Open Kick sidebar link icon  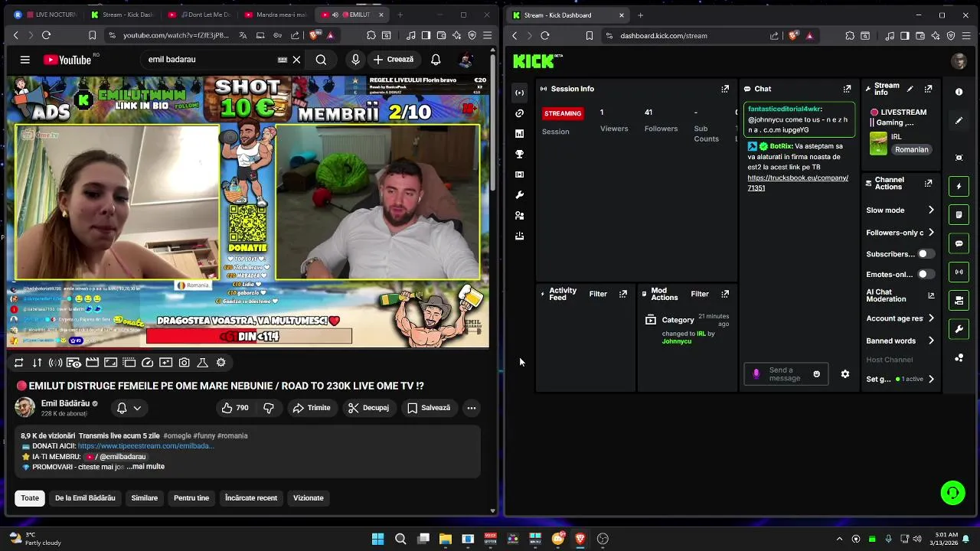coord(520,113)
